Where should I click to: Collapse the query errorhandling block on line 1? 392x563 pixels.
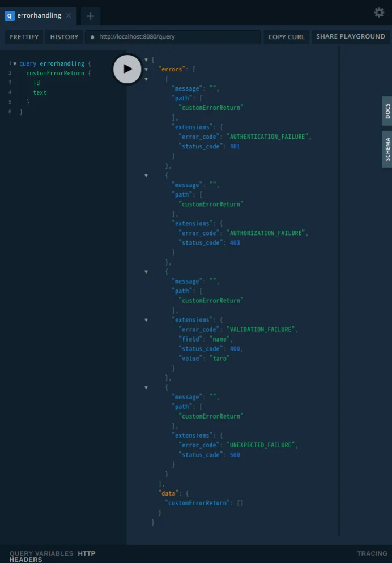coord(15,64)
